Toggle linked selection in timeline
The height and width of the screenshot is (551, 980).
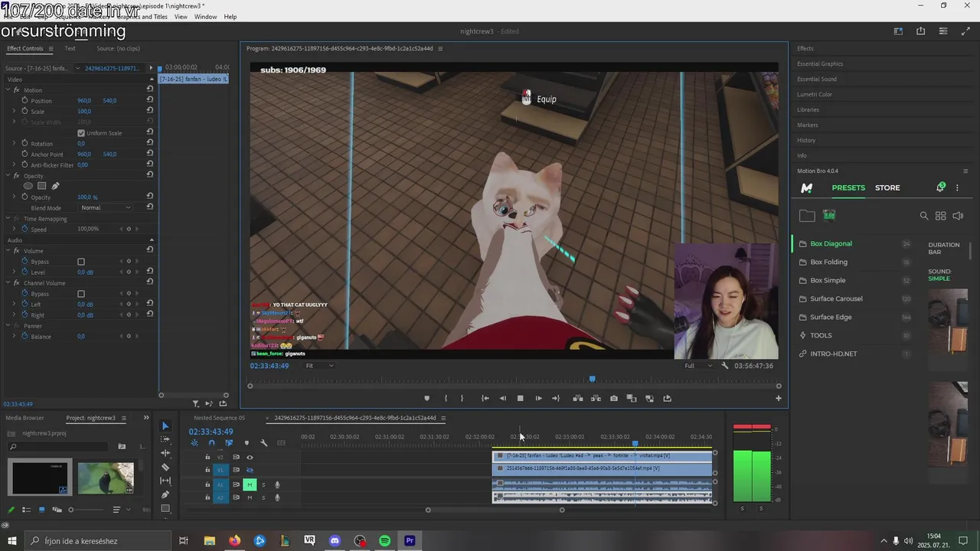point(229,443)
